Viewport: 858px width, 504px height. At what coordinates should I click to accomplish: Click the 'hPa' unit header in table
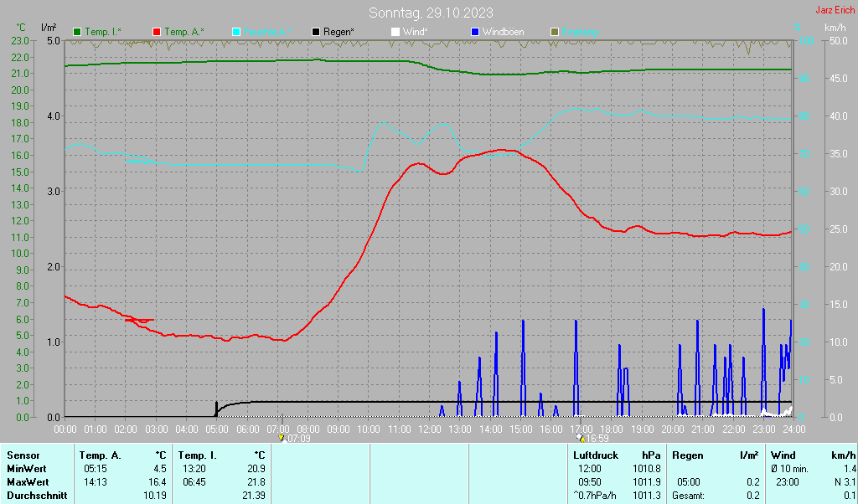tap(651, 455)
